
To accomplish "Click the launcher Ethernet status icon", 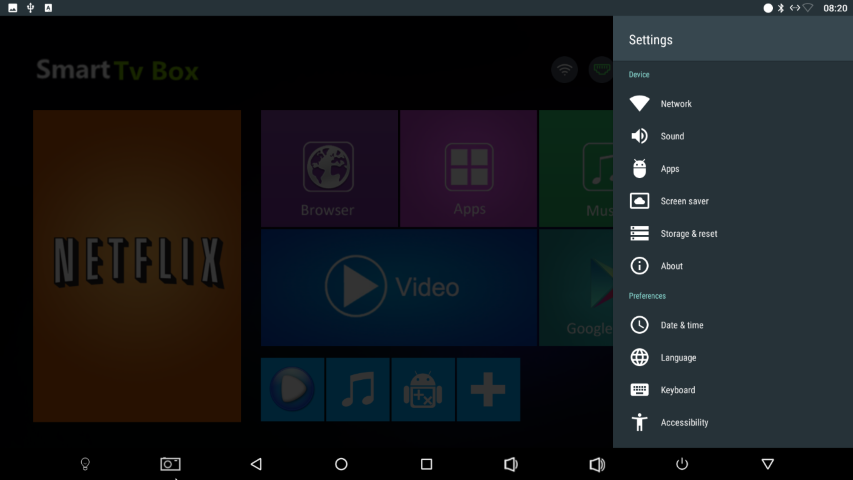I will pos(601,70).
